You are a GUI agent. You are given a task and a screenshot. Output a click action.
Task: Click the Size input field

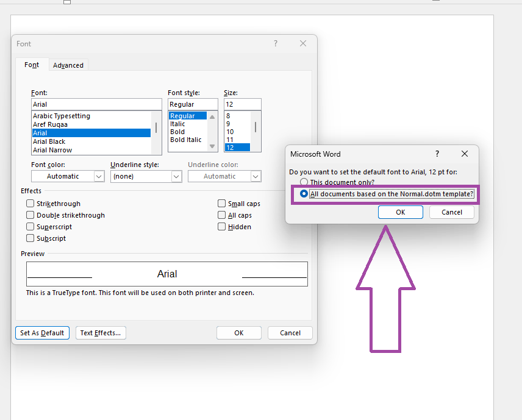[x=242, y=104]
